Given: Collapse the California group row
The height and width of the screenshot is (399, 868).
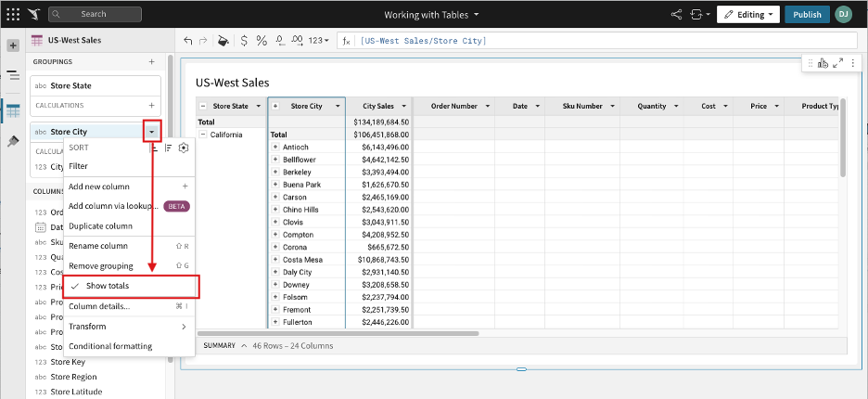Looking at the screenshot, I should [x=203, y=135].
